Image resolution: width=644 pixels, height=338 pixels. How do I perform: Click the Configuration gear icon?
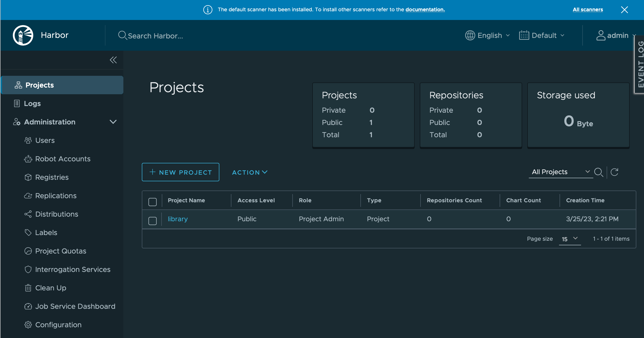[28, 325]
